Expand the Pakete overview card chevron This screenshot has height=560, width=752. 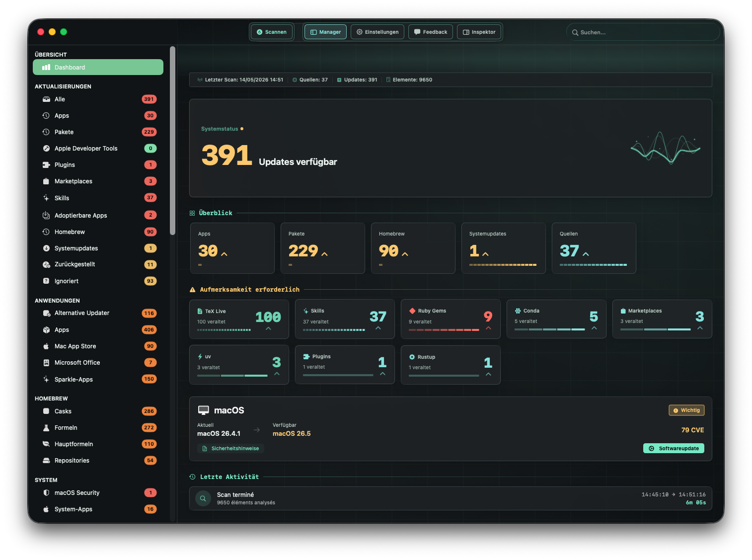(x=325, y=254)
